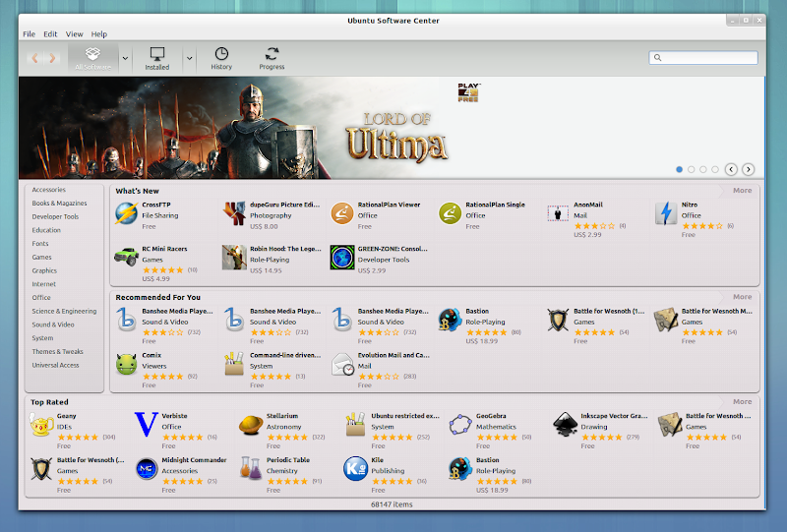This screenshot has height=532, width=787.
Task: Select the third banner page dot
Action: [x=703, y=169]
